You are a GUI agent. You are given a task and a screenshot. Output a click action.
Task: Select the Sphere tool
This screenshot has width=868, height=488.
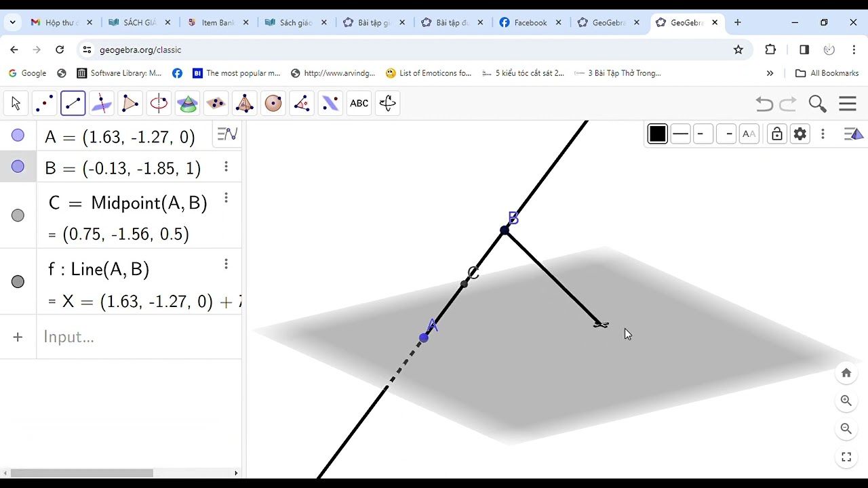pos(273,103)
